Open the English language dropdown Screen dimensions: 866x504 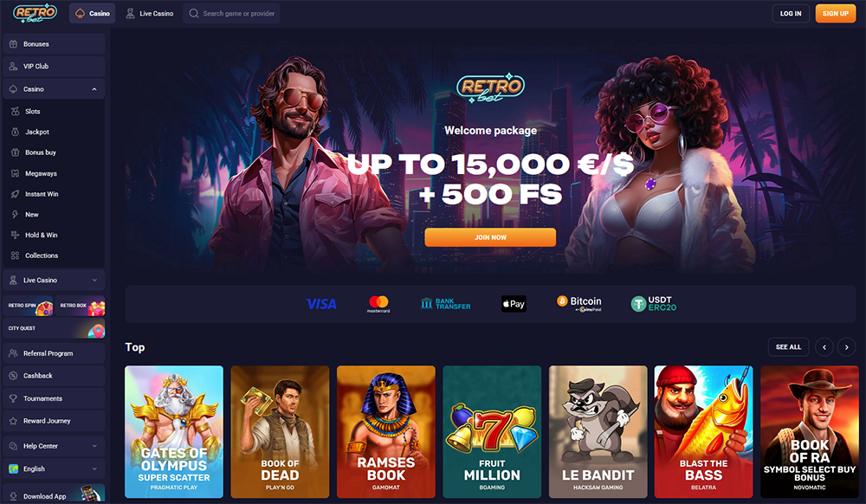(x=54, y=468)
